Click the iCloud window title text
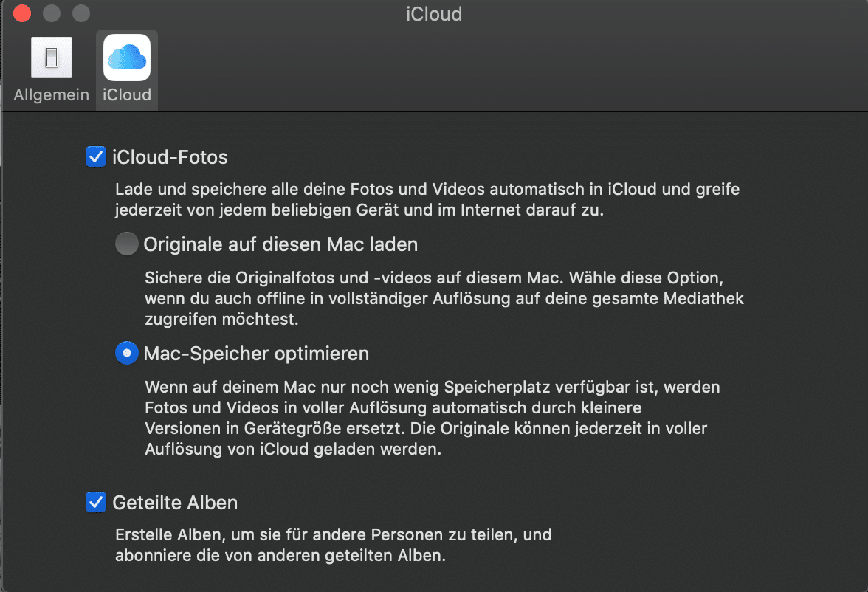868x592 pixels. click(434, 14)
